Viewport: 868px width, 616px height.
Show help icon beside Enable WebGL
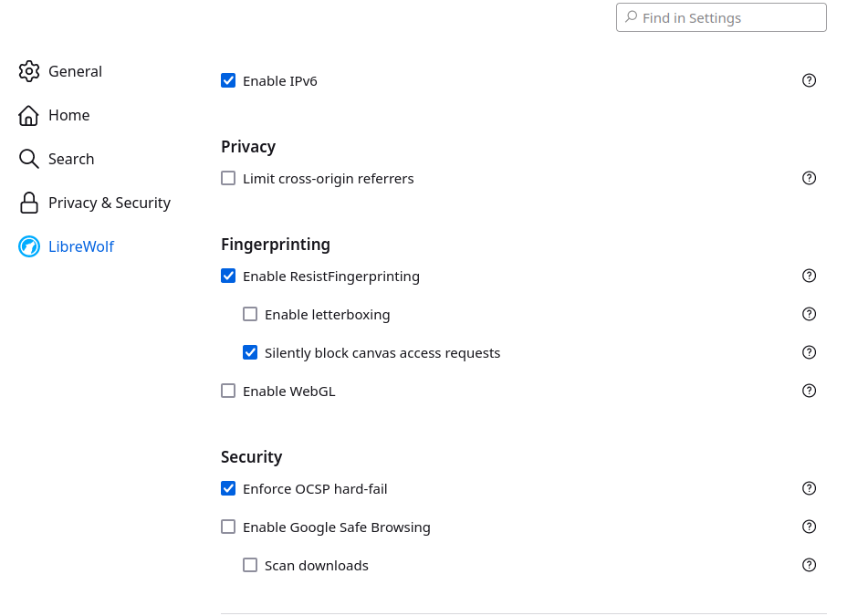(809, 391)
